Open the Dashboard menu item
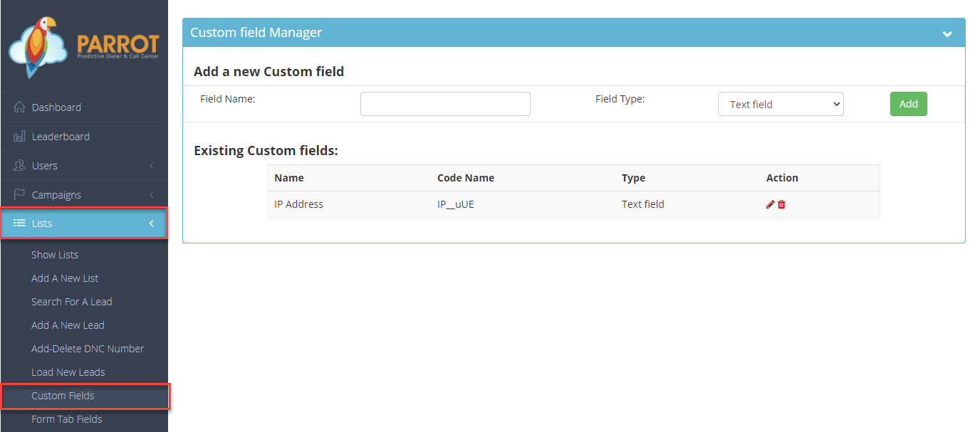Image resolution: width=980 pixels, height=432 pixels. click(x=84, y=107)
